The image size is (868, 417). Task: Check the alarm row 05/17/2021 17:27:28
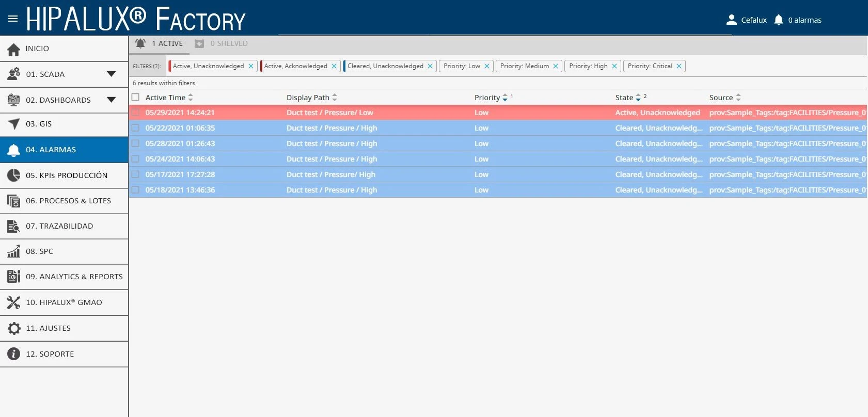coord(136,174)
